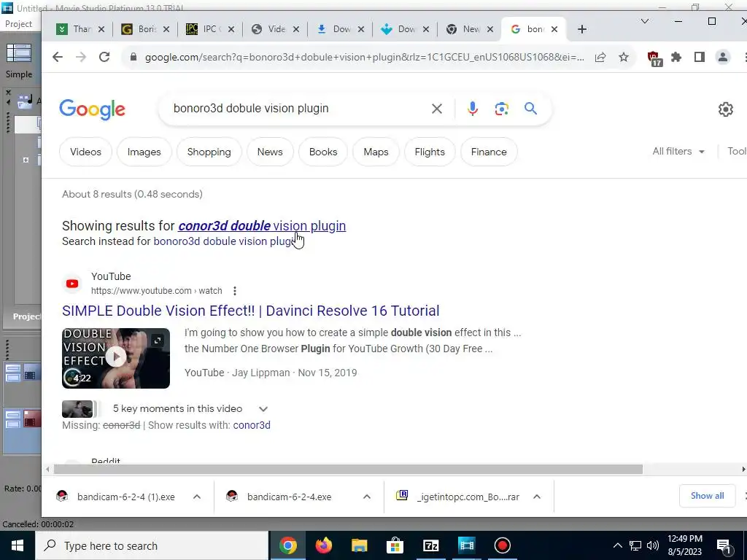This screenshot has width=747, height=560.
Task: Click the address bar URL field
Action: coord(364,57)
